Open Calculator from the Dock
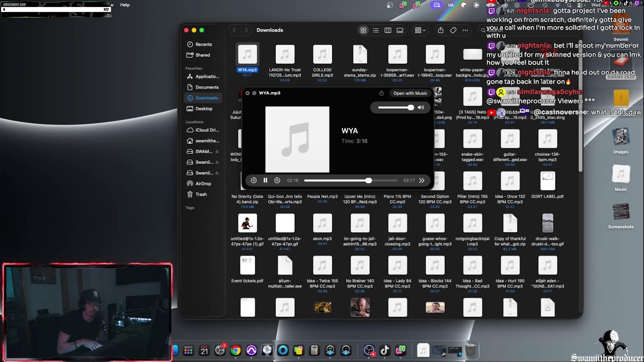 point(314,350)
